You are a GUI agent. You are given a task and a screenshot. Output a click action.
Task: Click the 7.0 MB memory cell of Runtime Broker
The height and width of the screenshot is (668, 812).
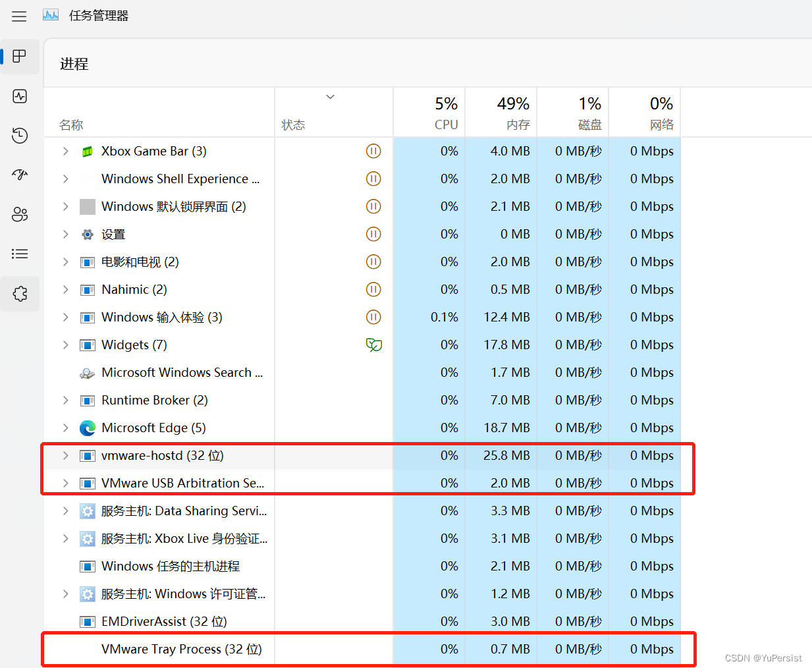point(501,400)
